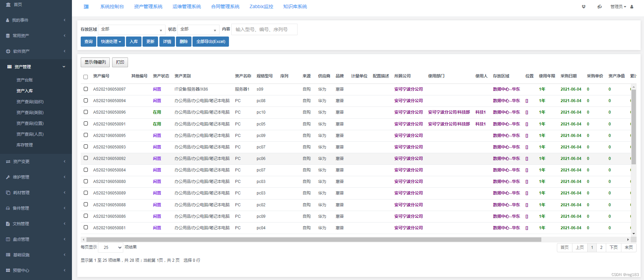
Task: Open the 系统控制台 top menu
Action: [x=112, y=7]
